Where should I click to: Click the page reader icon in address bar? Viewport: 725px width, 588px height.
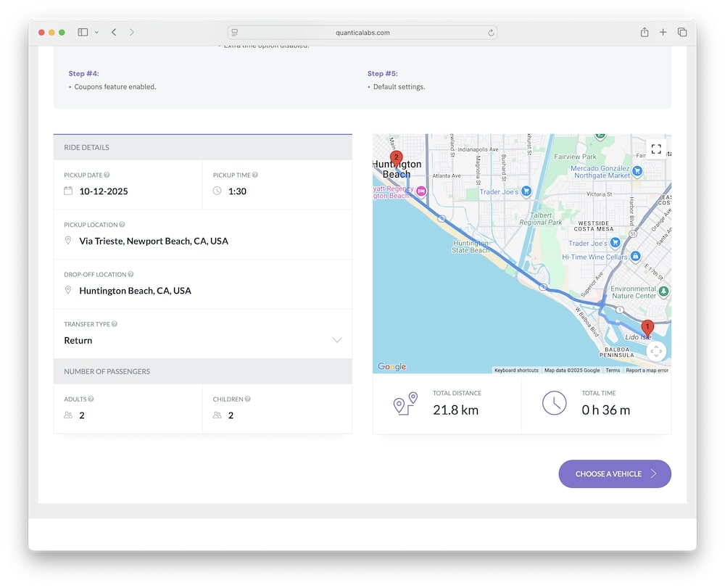tap(235, 33)
